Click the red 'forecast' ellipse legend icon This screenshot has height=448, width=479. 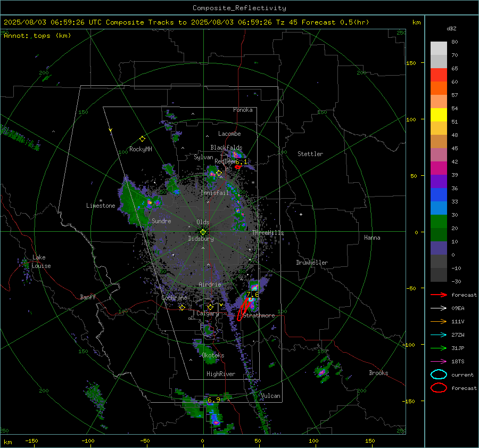(439, 388)
